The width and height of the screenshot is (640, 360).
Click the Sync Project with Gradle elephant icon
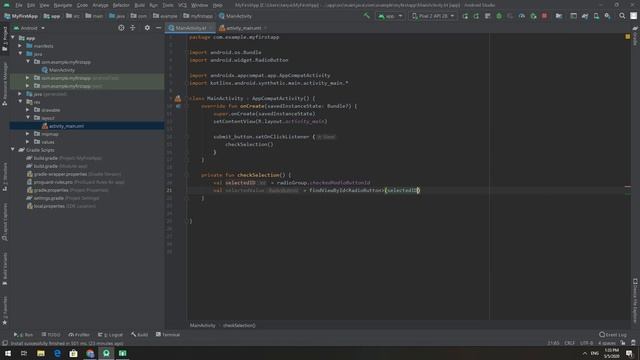click(x=585, y=16)
